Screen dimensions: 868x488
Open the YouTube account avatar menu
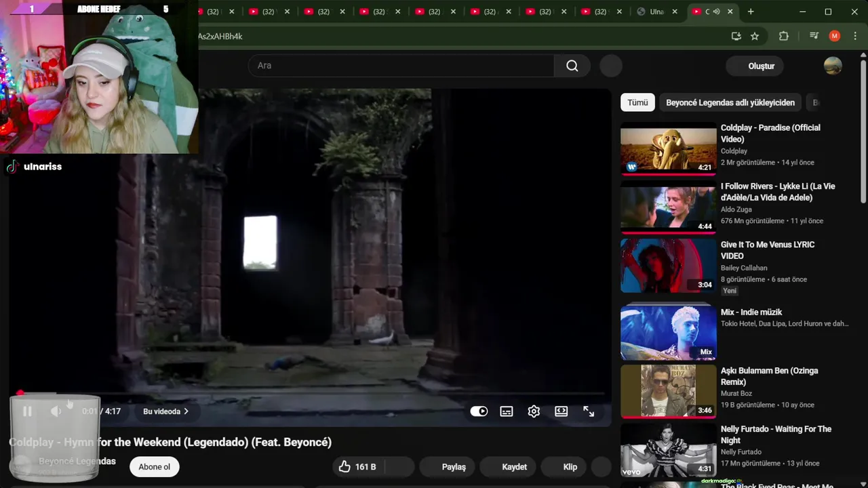pos(833,66)
